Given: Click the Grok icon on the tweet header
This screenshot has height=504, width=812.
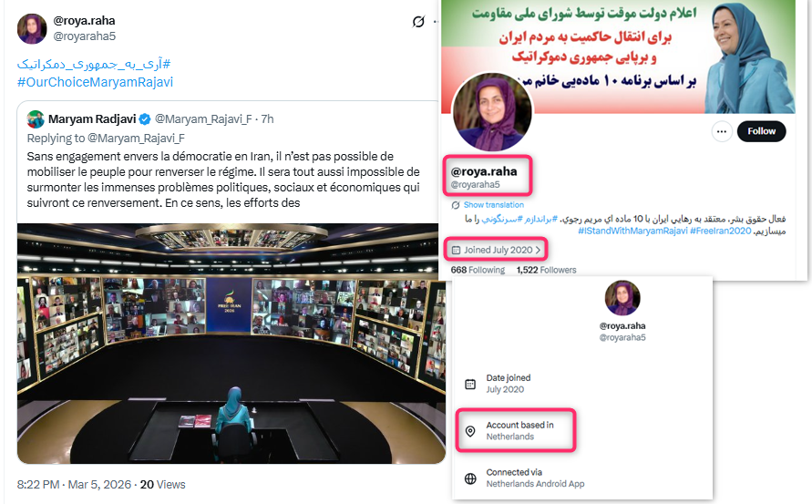Looking at the screenshot, I should click(x=418, y=21).
